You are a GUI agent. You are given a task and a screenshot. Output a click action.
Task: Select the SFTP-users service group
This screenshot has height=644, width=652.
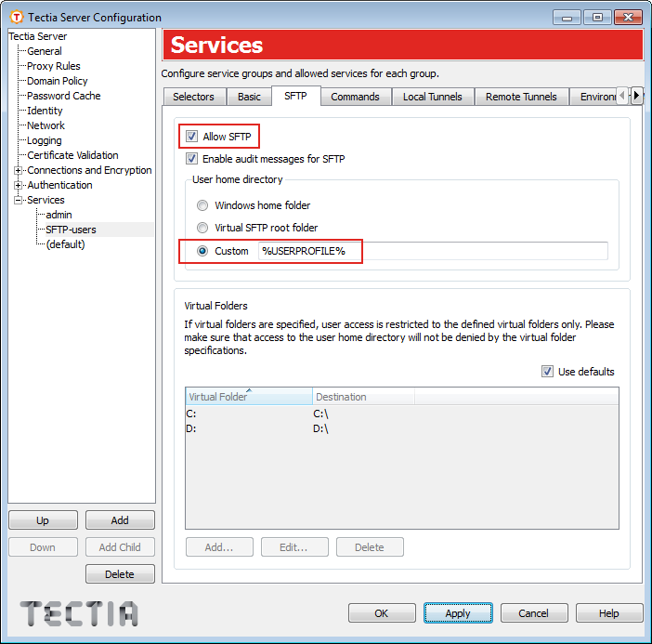(71, 230)
